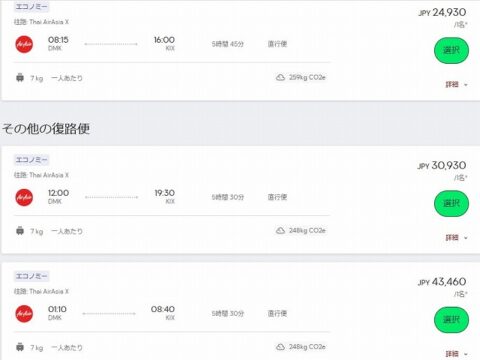Click the AirAsia logo on 12:00 flight
The width and height of the screenshot is (480, 360).
tap(24, 197)
